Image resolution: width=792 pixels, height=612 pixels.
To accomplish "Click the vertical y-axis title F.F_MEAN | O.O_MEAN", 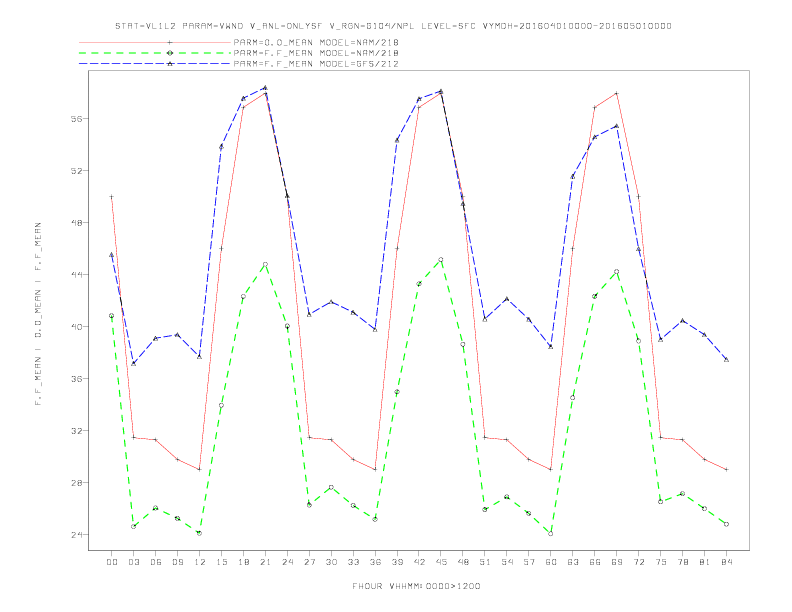I will click(38, 314).
